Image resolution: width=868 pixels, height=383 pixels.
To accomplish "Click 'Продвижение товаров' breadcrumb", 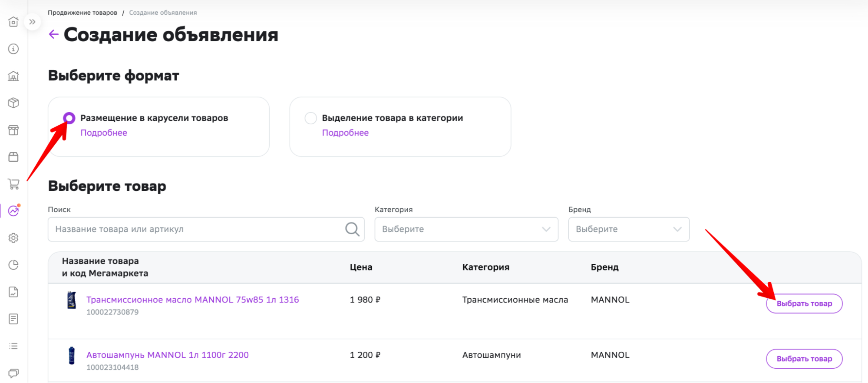I will [83, 13].
